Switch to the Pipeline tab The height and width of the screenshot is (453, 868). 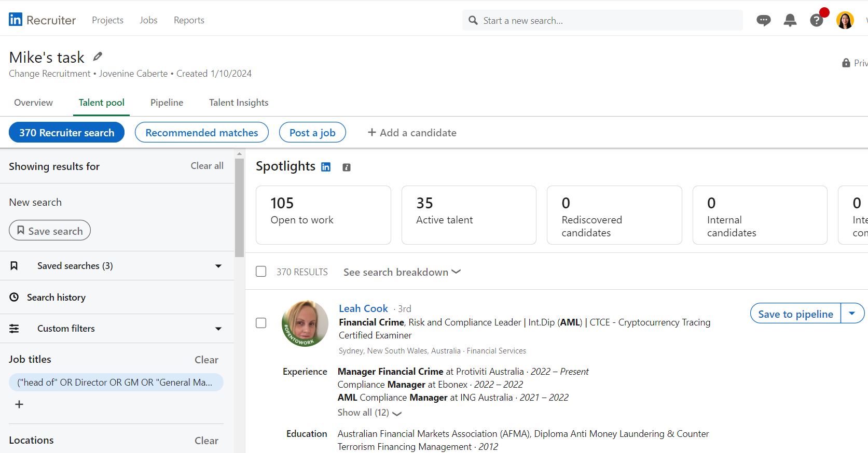point(167,103)
